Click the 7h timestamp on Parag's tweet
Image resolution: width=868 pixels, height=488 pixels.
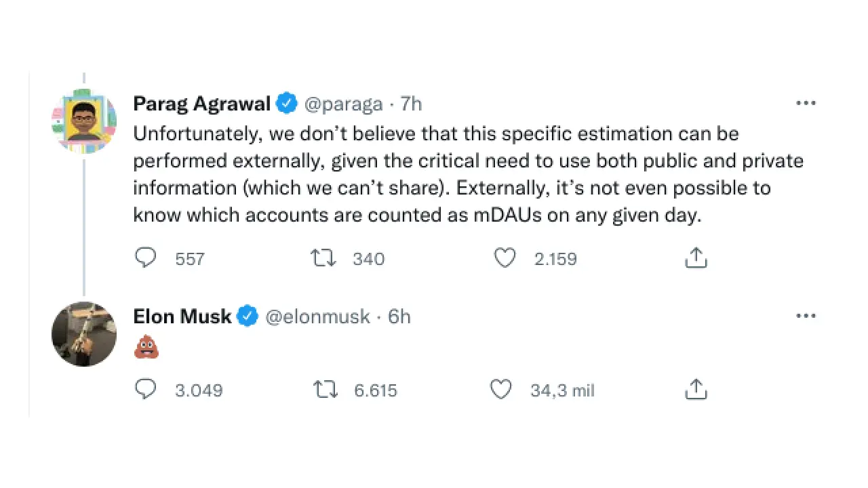click(x=411, y=104)
